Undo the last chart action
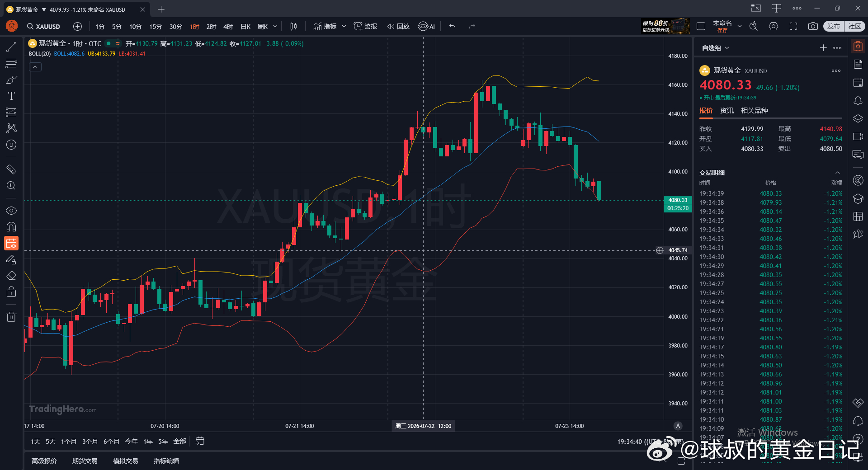 pos(452,26)
